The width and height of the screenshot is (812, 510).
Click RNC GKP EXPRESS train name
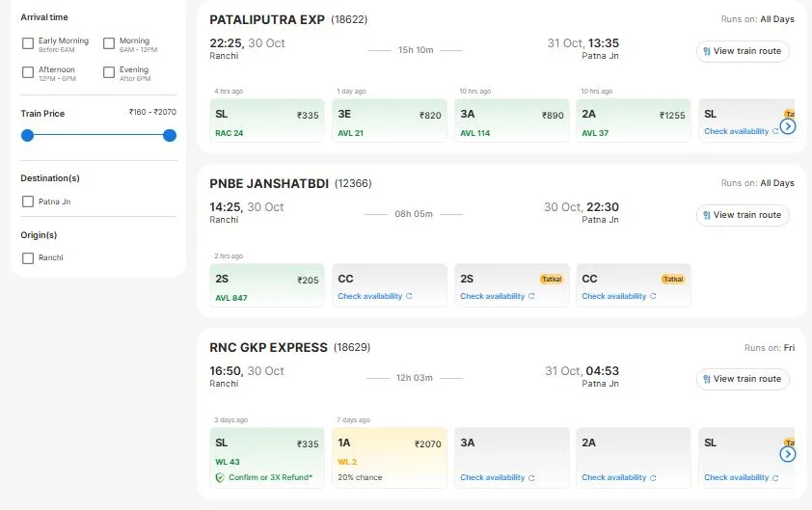268,347
